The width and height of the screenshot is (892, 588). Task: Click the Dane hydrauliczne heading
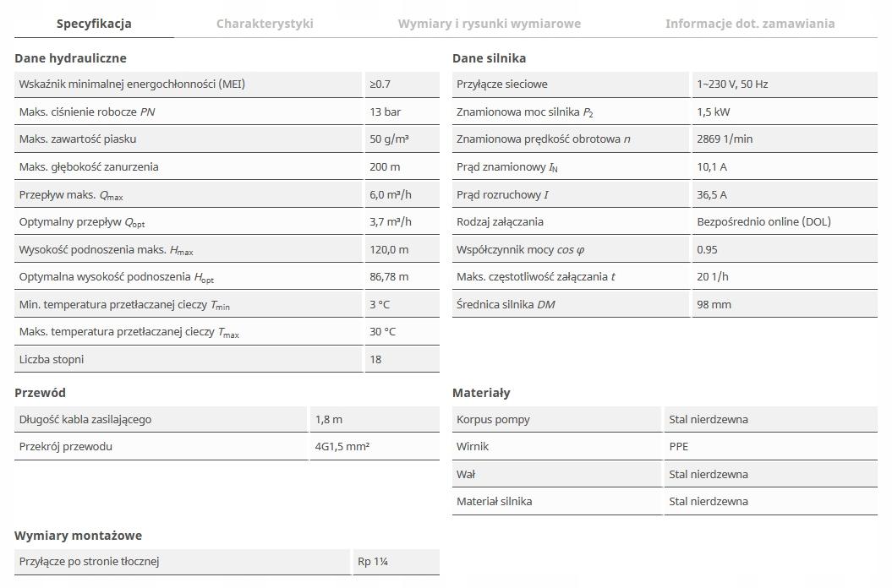70,58
